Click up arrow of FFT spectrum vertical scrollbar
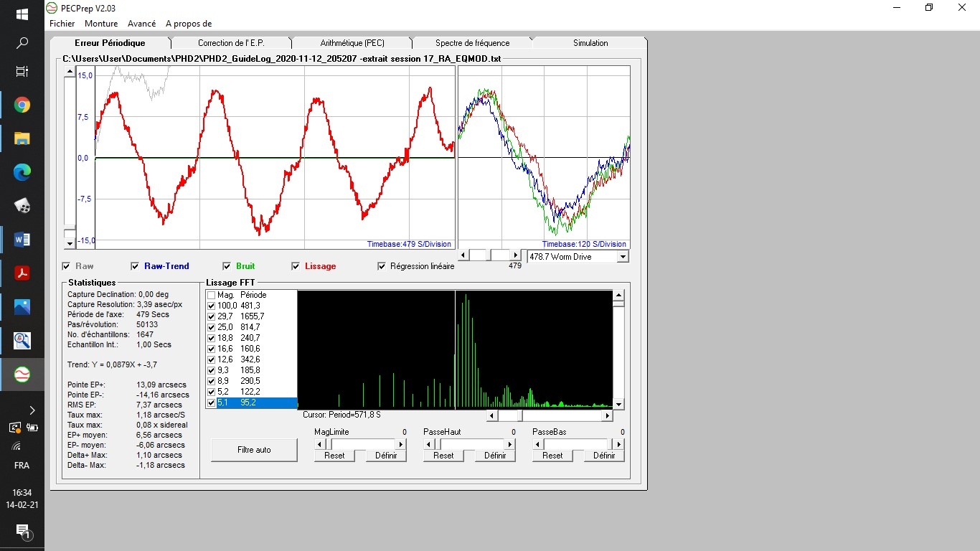This screenshot has width=980, height=551. (x=618, y=295)
